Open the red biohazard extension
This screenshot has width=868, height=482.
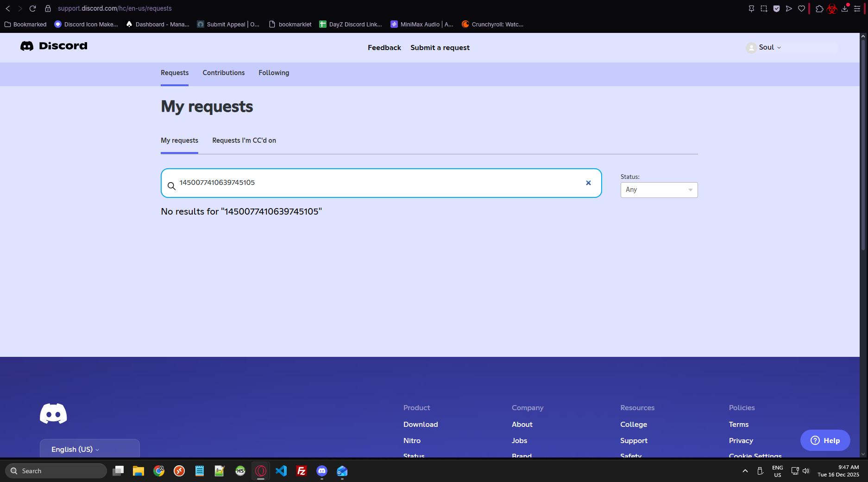pyautogui.click(x=832, y=9)
